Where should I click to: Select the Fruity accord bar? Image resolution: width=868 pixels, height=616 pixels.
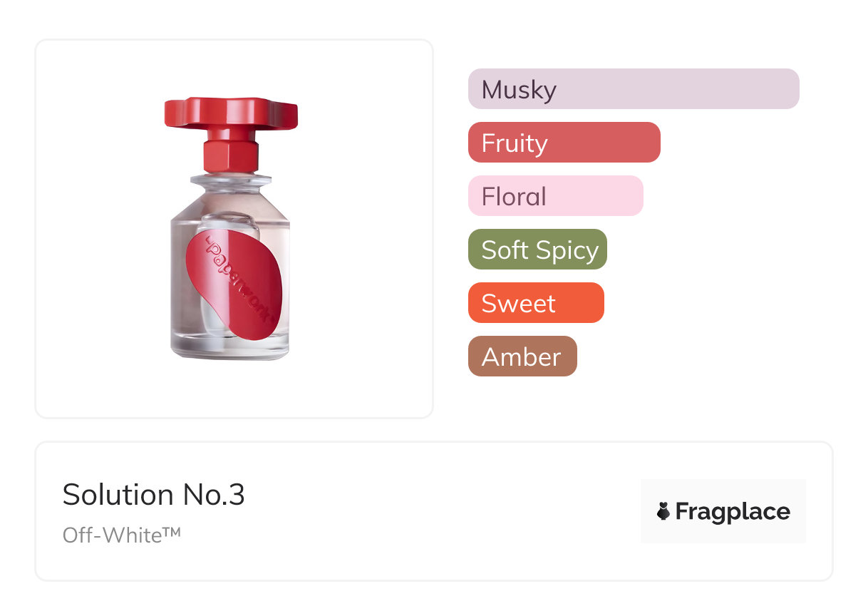[x=564, y=143]
